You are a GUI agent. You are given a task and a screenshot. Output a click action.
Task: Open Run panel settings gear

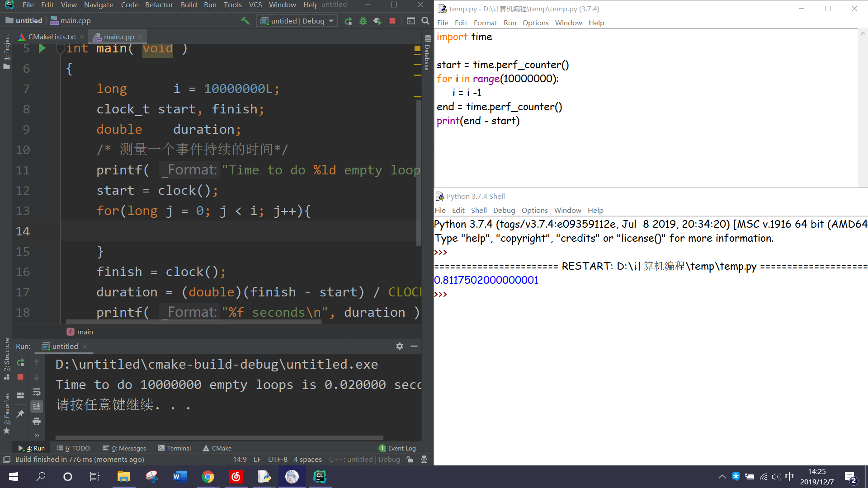click(400, 346)
